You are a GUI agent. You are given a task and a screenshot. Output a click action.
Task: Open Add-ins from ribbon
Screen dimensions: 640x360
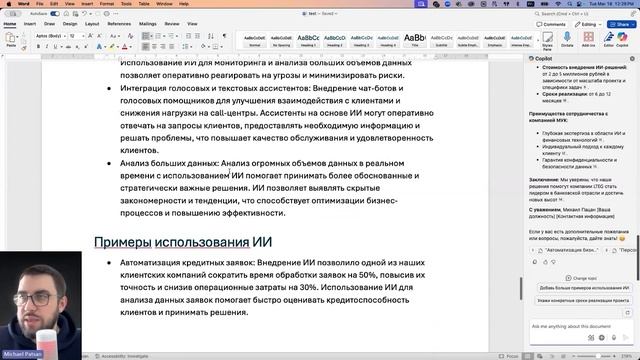coord(589,40)
